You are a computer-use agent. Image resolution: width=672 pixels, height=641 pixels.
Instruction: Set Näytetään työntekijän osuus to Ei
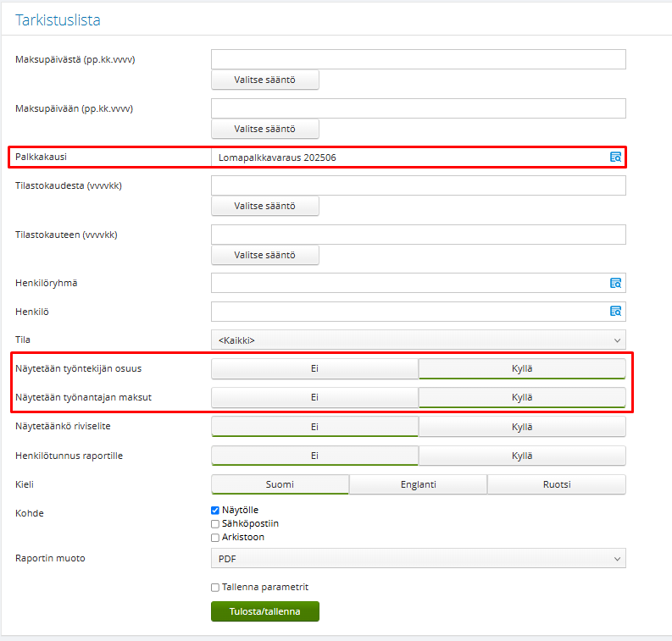click(314, 368)
